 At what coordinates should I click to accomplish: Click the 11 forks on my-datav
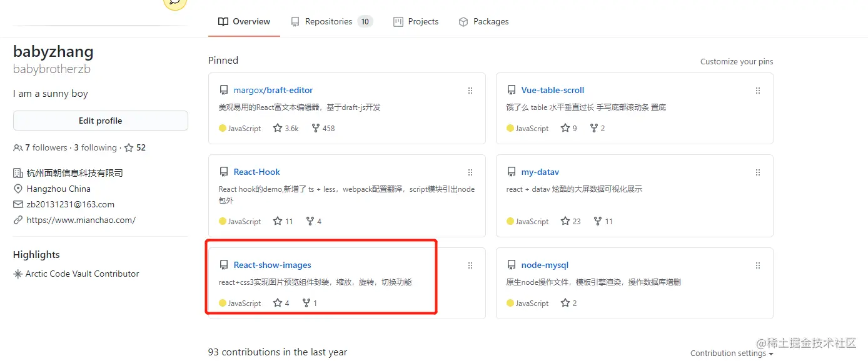pyautogui.click(x=603, y=221)
